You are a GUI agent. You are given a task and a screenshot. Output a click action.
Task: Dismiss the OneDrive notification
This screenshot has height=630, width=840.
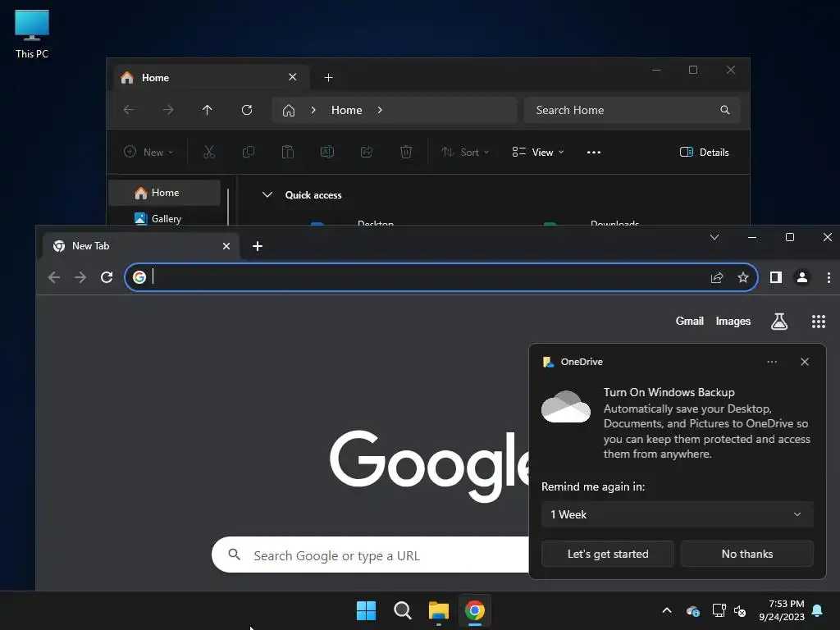805,362
